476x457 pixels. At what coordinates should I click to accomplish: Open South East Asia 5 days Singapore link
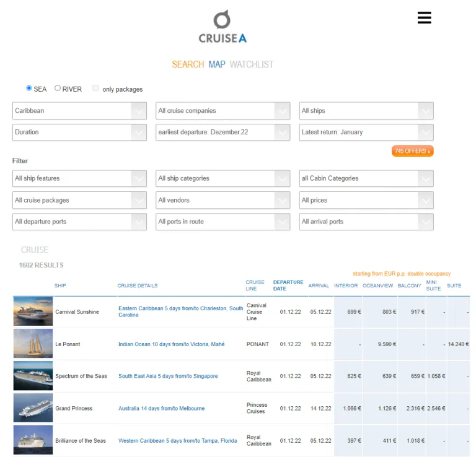pos(168,376)
